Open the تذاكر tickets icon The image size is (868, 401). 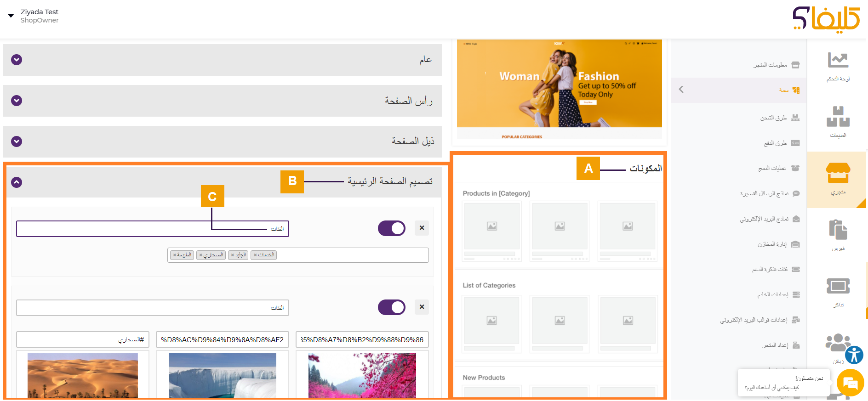[838, 286]
